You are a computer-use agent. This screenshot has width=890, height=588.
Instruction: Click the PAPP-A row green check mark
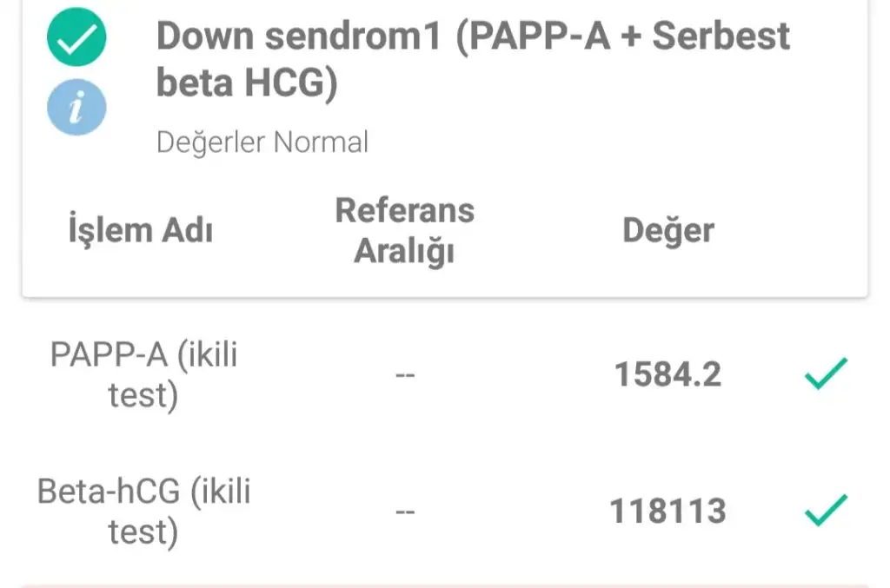pyautogui.click(x=825, y=374)
